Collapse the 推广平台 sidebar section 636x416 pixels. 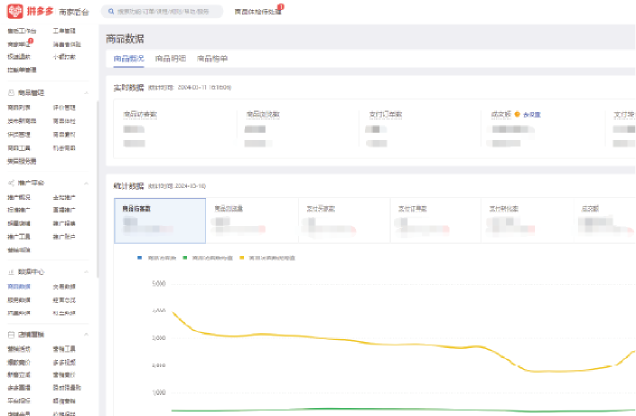[x=90, y=183]
